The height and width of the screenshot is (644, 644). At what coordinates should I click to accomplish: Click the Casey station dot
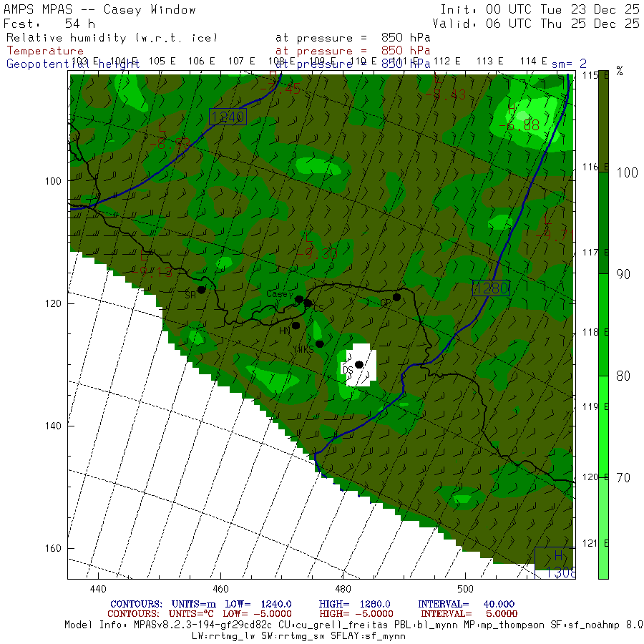(299, 299)
